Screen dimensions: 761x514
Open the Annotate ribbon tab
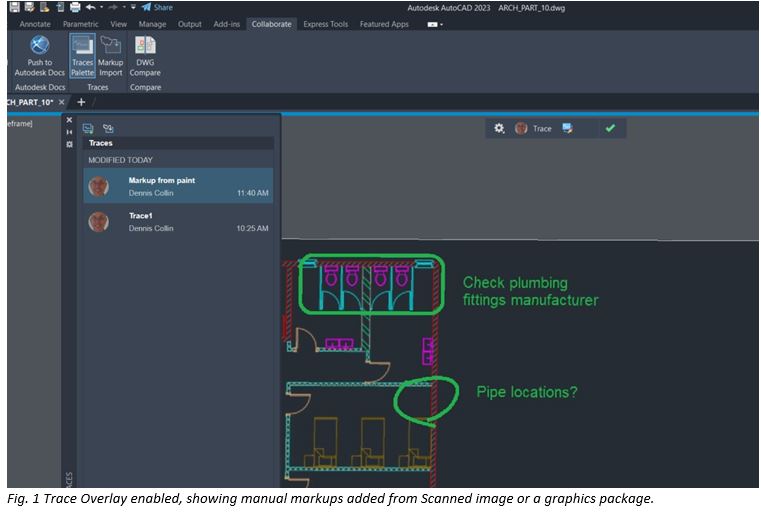pos(35,24)
